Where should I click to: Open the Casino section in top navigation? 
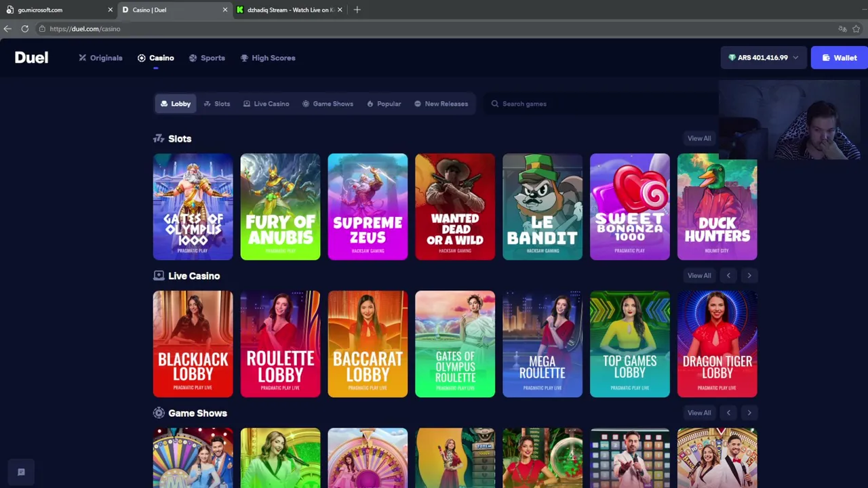[156, 58]
